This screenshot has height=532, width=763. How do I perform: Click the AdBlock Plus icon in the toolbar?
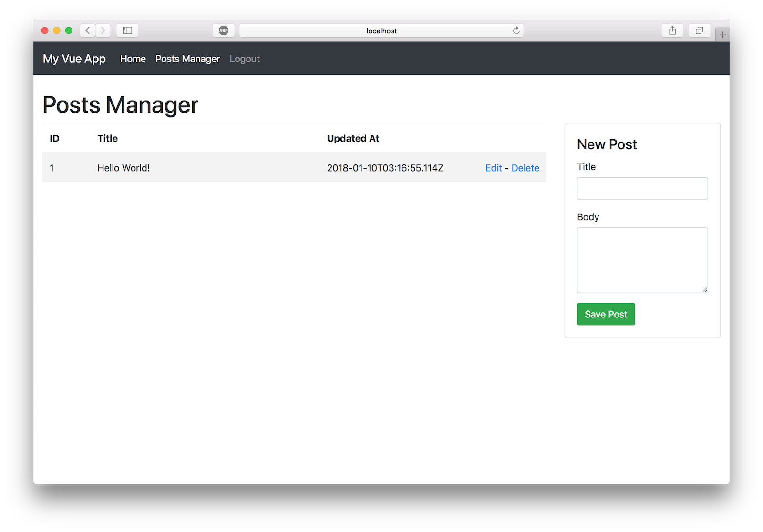223,30
